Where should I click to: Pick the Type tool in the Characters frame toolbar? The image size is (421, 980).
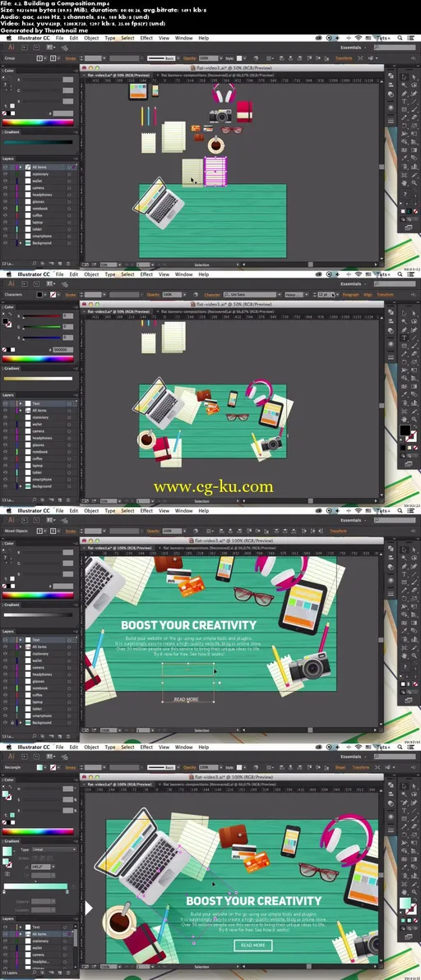point(405,338)
